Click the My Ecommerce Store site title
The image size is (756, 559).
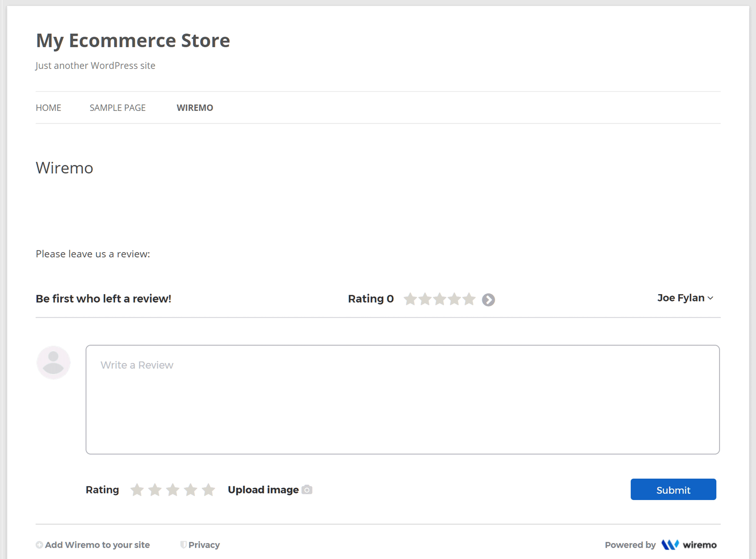[133, 41]
